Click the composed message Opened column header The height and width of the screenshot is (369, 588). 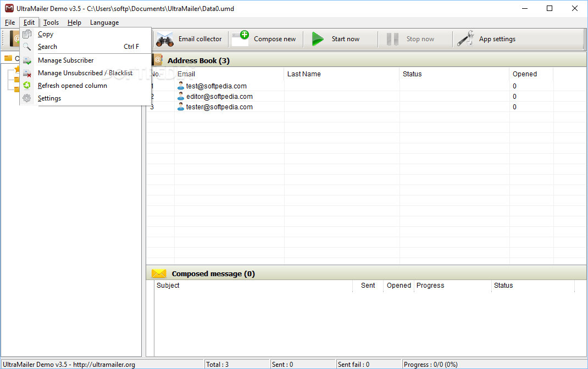point(398,286)
